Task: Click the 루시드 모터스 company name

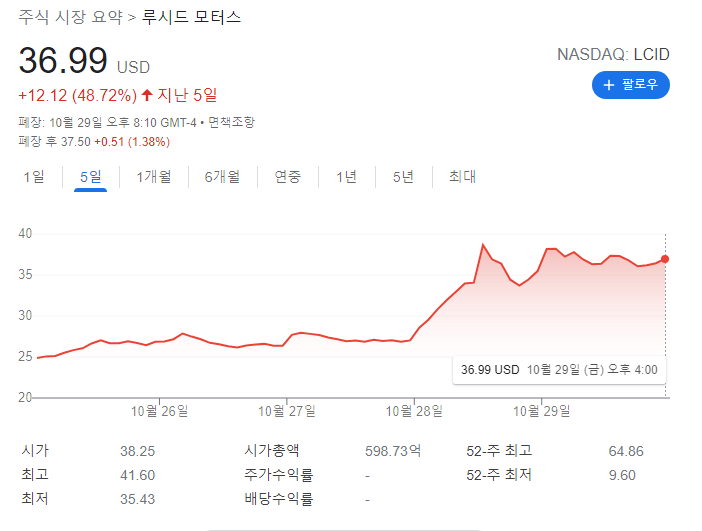Action: (x=191, y=17)
